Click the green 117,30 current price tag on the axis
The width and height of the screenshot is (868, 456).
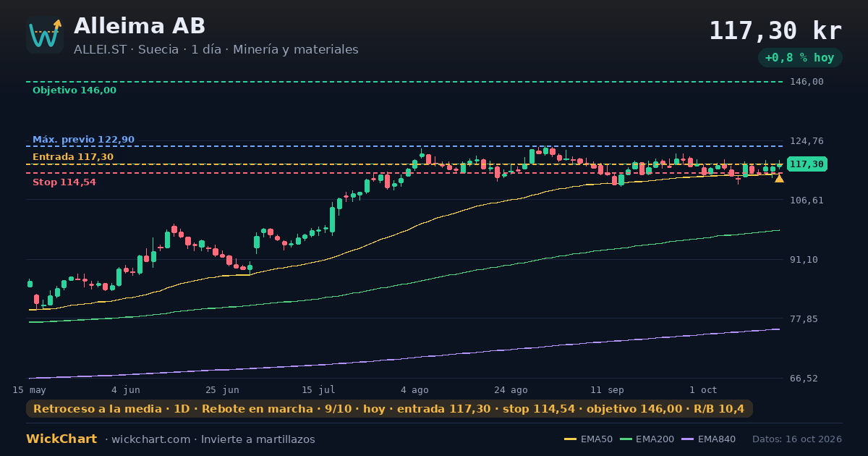coord(807,164)
